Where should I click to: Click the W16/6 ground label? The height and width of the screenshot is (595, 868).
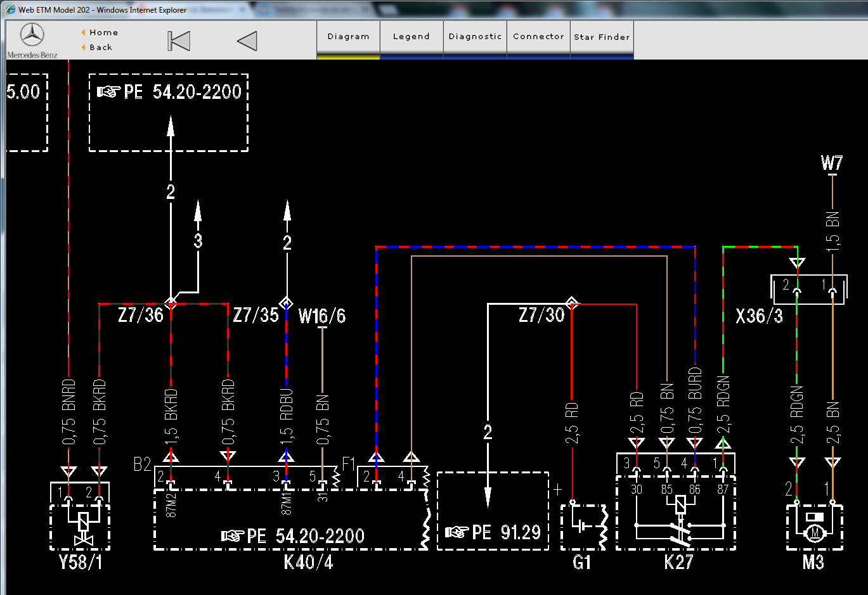point(322,316)
